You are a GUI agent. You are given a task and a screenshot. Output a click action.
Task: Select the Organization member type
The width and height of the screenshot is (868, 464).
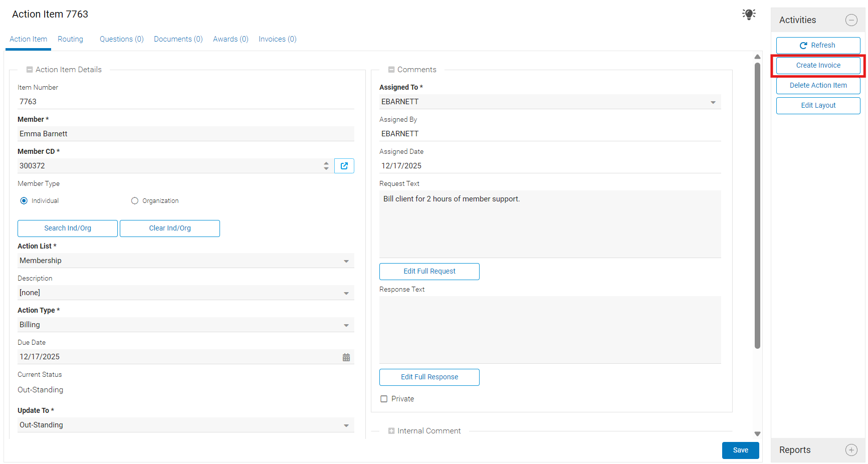pyautogui.click(x=135, y=201)
